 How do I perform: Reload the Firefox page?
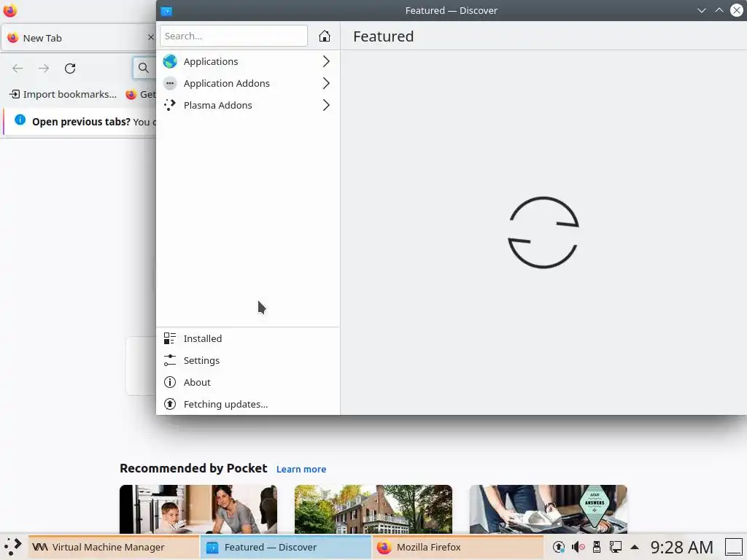(x=70, y=68)
